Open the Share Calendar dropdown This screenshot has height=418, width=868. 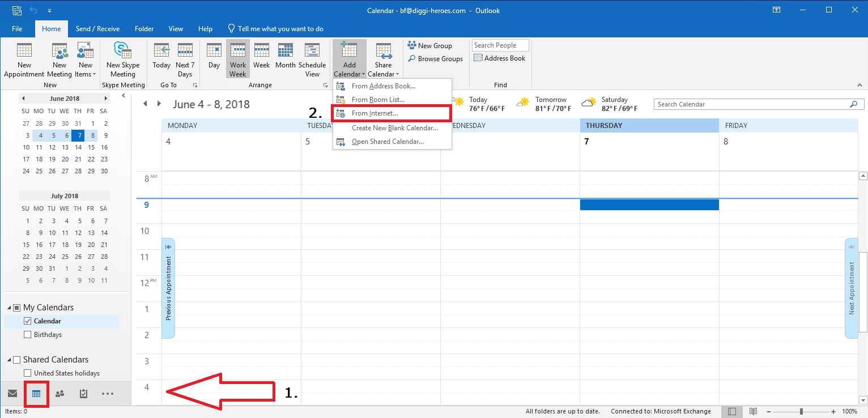tap(384, 60)
